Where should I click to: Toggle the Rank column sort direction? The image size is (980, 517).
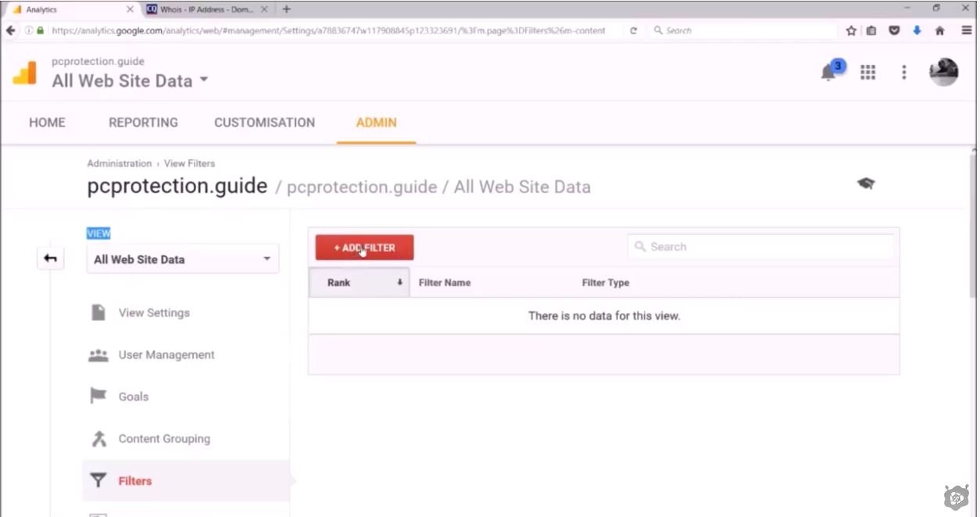click(399, 282)
